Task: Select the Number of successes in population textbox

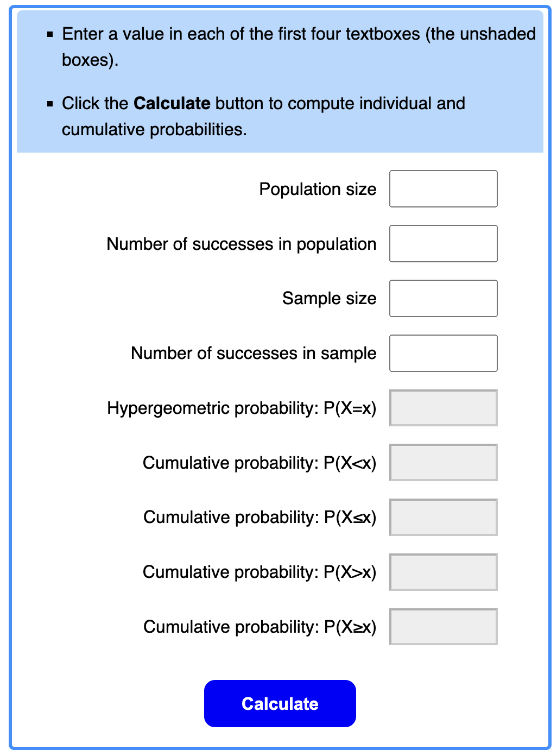Action: coord(443,243)
